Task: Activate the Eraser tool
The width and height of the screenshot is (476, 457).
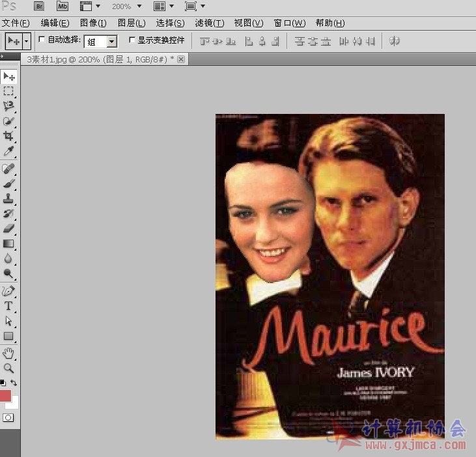Action: click(8, 228)
